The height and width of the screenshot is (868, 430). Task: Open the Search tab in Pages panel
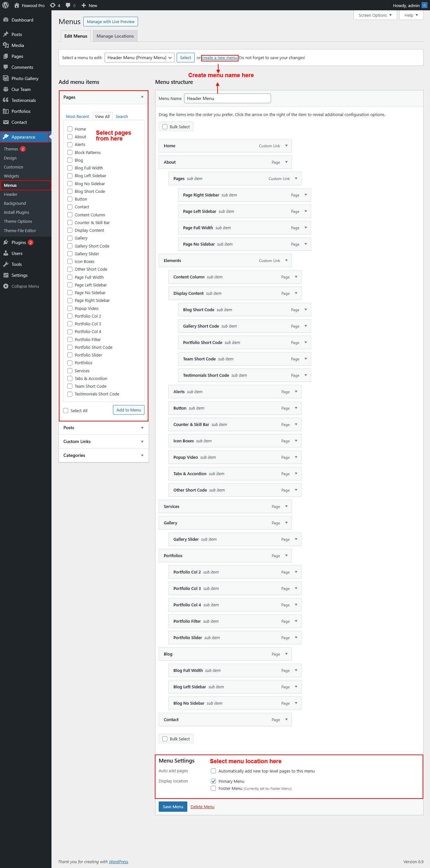pyautogui.click(x=121, y=117)
